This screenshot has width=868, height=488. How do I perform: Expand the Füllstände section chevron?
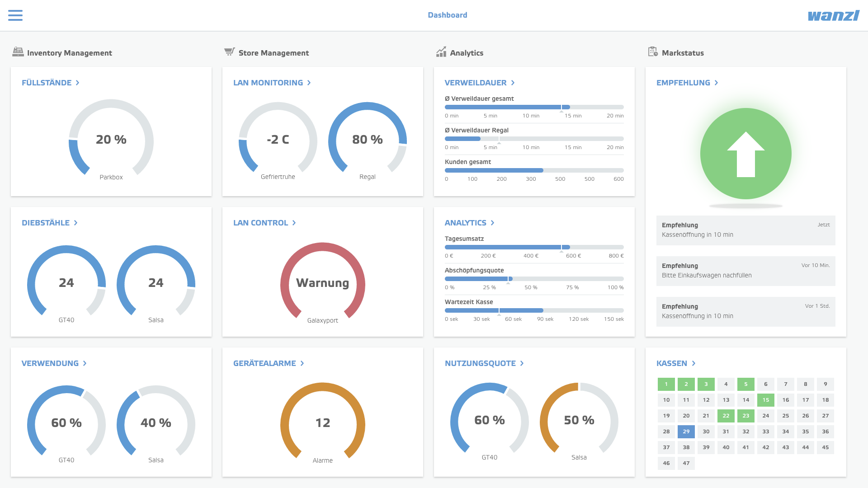(78, 83)
